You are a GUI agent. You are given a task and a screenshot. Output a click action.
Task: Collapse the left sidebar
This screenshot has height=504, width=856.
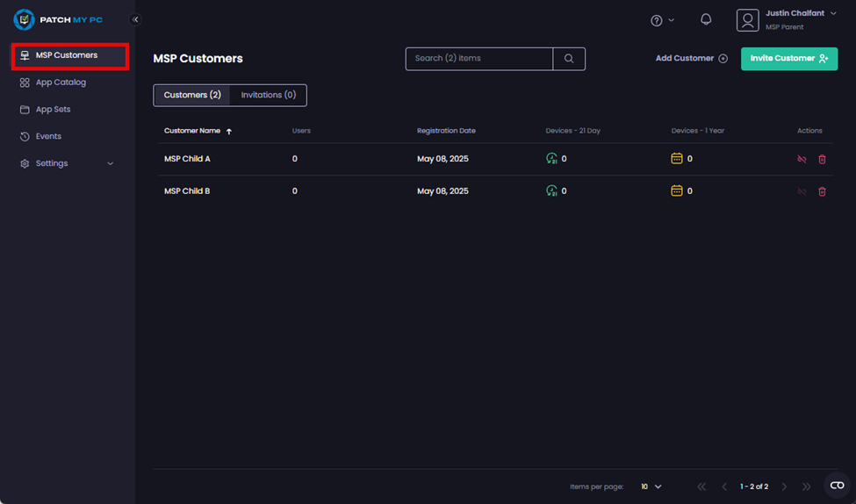click(135, 19)
